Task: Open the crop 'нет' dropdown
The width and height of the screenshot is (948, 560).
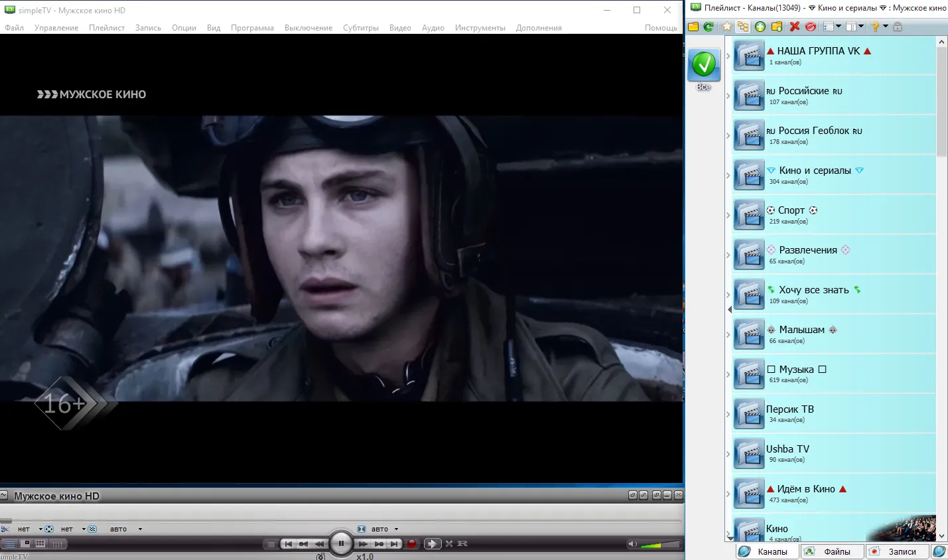Action: click(x=40, y=529)
